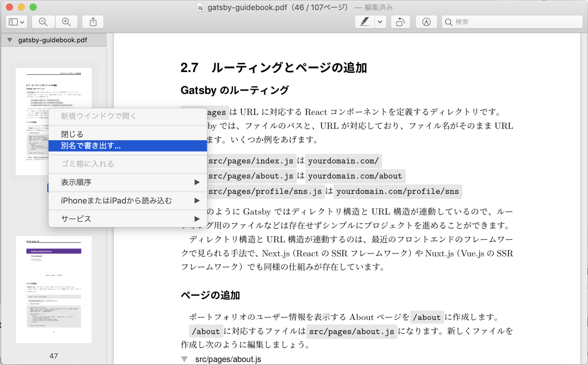Click the 編集済み title label
The image size is (588, 365).
378,7
